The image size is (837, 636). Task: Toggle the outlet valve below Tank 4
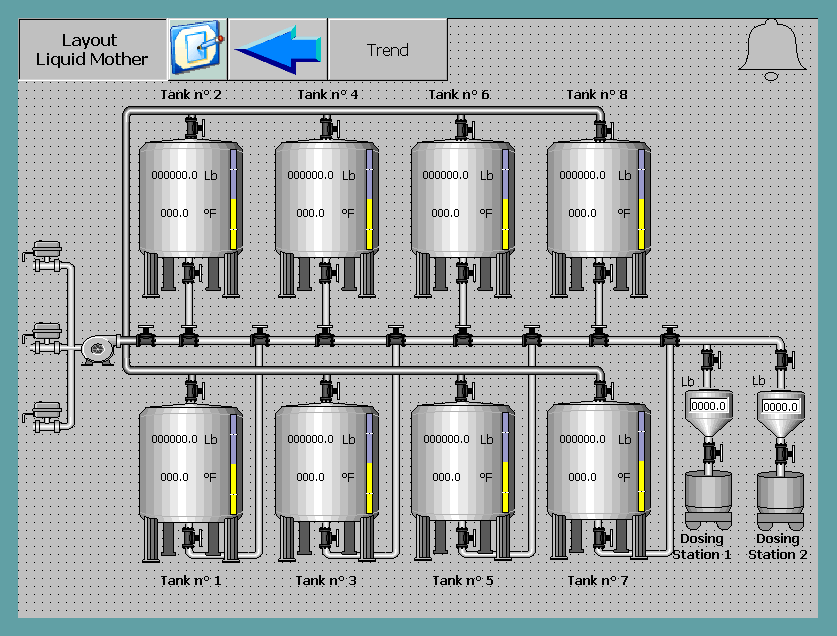click(328, 273)
